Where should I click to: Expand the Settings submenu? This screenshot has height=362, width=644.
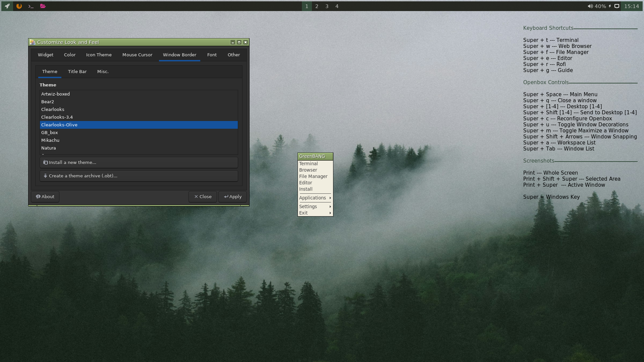(315, 206)
